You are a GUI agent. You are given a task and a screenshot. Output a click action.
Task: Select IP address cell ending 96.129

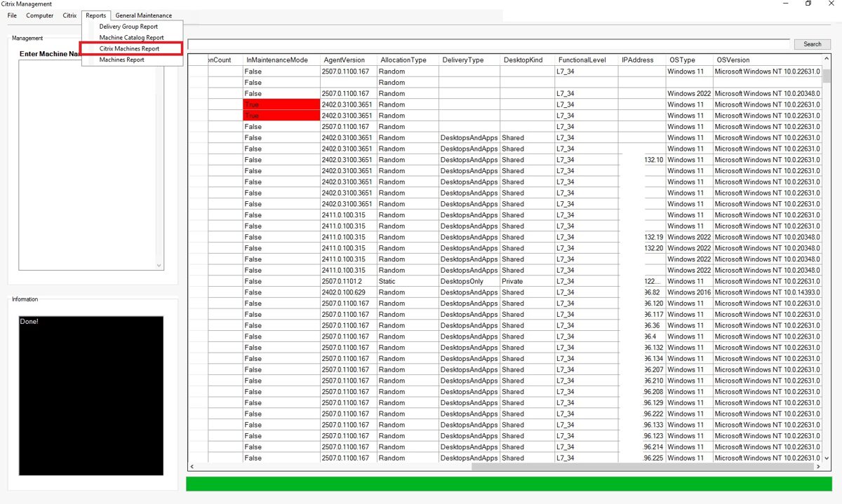tap(641, 402)
